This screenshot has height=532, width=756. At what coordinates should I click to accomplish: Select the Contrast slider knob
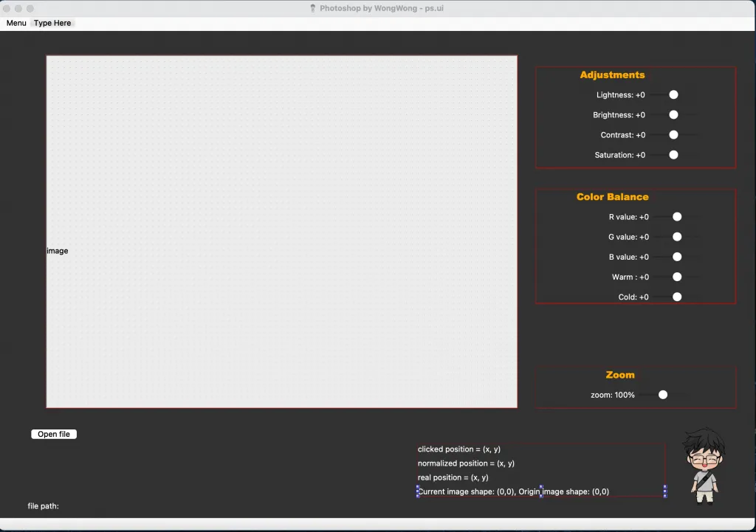(x=673, y=134)
